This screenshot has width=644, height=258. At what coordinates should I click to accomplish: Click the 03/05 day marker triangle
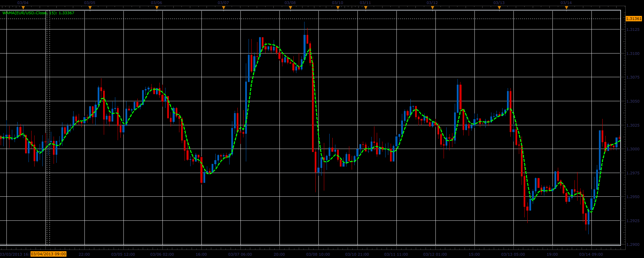(x=90, y=7)
